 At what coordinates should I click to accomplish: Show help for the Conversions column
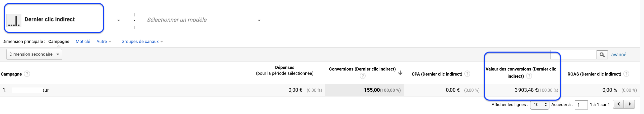(363, 76)
